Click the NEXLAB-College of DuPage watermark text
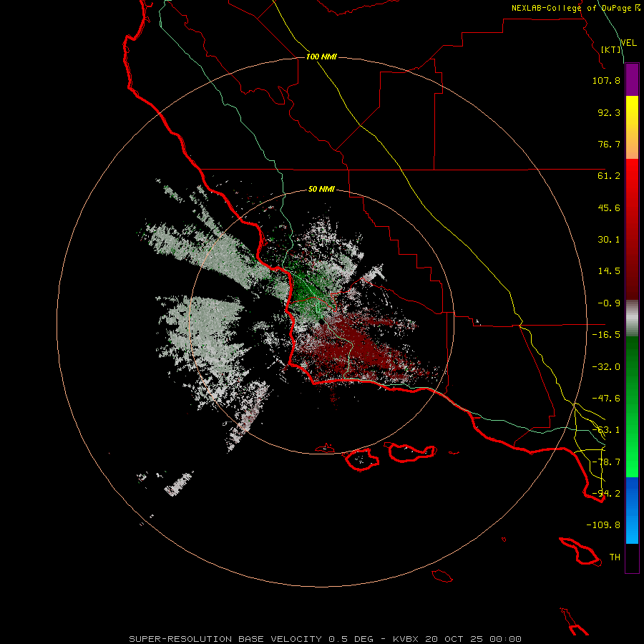644x644 pixels. click(x=576, y=8)
